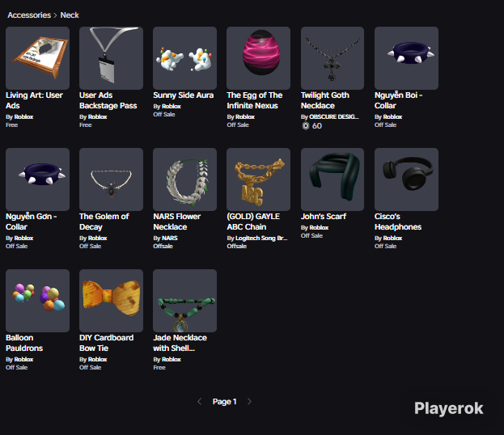This screenshot has width=504, height=435.
Task: Open the Living Art: User Ads thumbnail
Action: tap(37, 58)
